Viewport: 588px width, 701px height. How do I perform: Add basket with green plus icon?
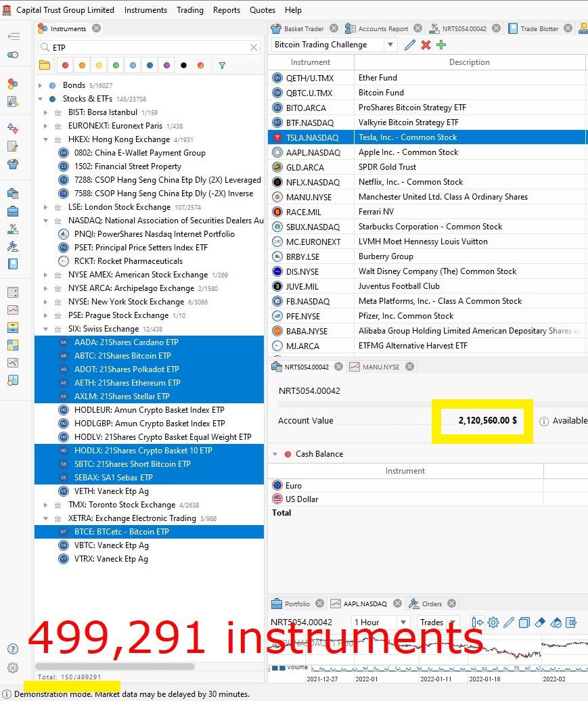coord(441,45)
